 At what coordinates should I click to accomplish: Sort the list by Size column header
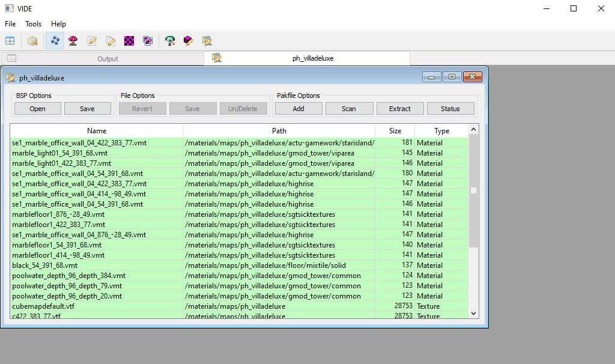(395, 130)
